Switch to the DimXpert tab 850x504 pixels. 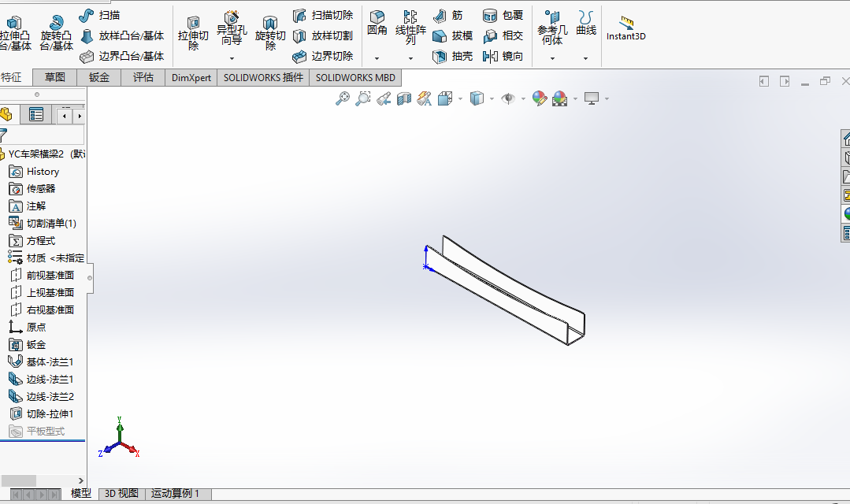191,77
